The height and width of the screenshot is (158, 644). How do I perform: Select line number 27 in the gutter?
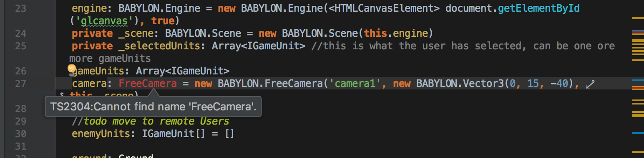pos(20,84)
